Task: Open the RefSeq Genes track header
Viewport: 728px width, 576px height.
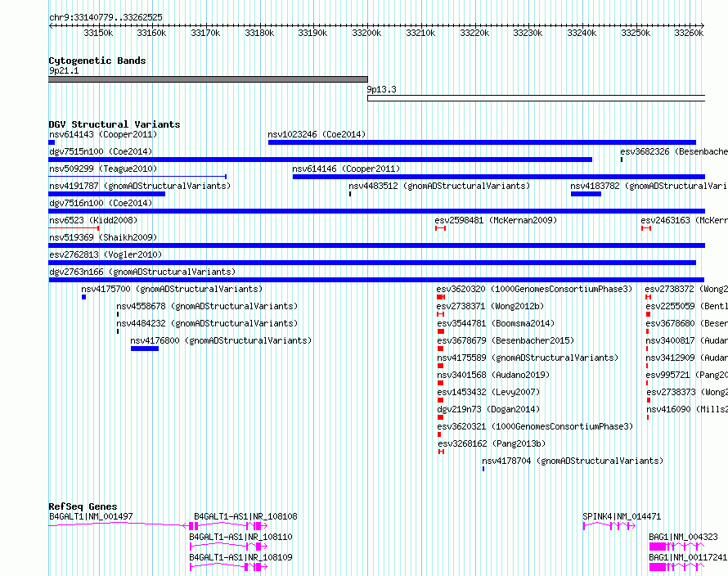Action: (x=83, y=506)
